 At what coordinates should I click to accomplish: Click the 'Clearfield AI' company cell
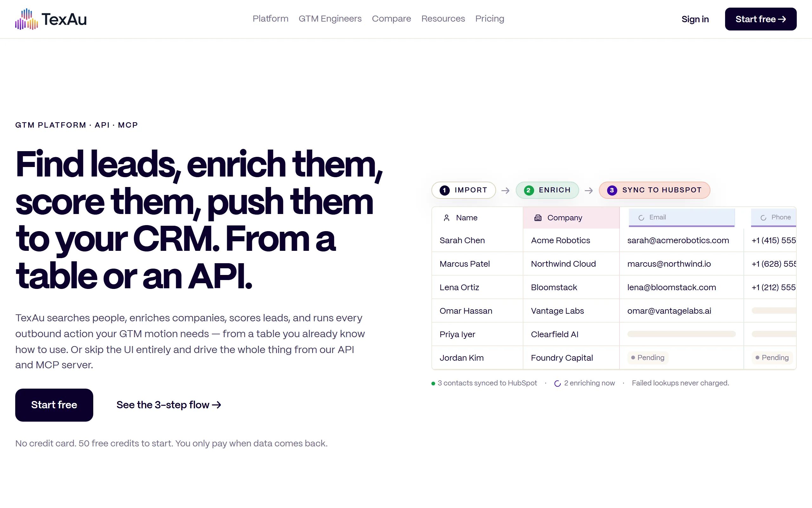(x=571, y=334)
